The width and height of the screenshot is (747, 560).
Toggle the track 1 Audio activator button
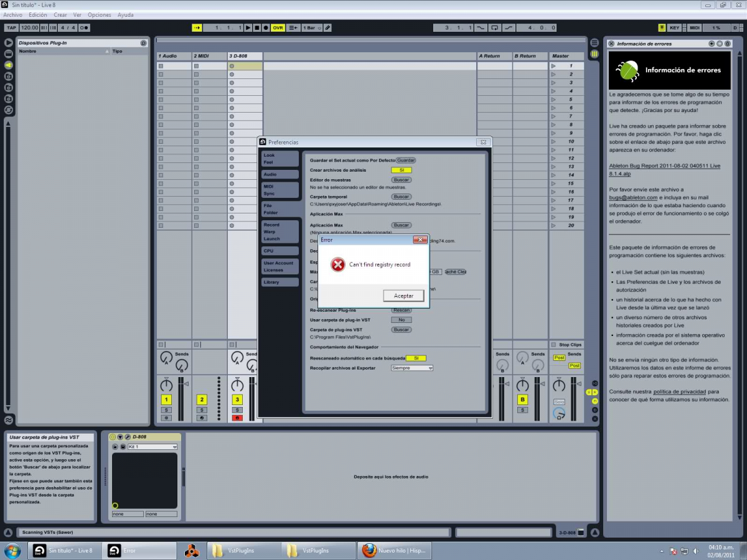166,399
